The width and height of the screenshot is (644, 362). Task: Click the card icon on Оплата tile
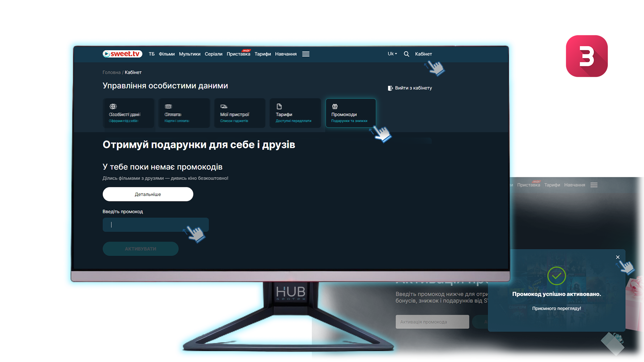tap(168, 107)
